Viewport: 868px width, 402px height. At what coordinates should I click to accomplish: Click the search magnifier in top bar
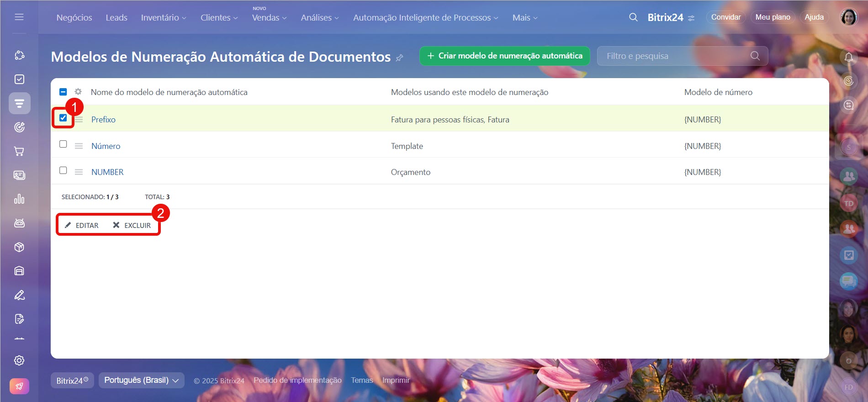633,17
